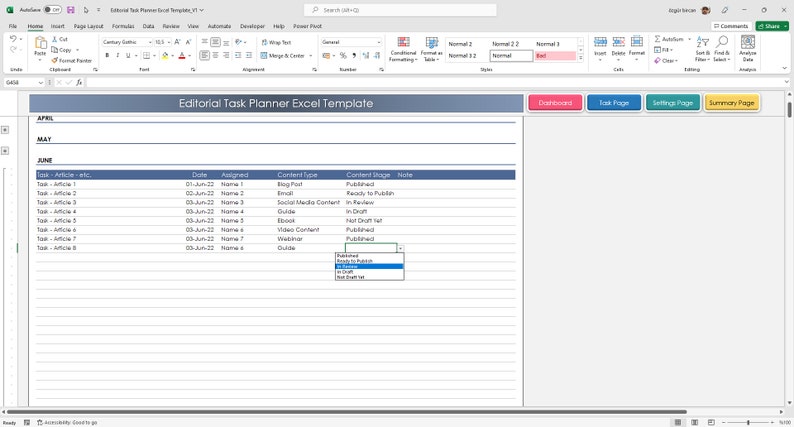Open the Summary Page

pos(732,103)
